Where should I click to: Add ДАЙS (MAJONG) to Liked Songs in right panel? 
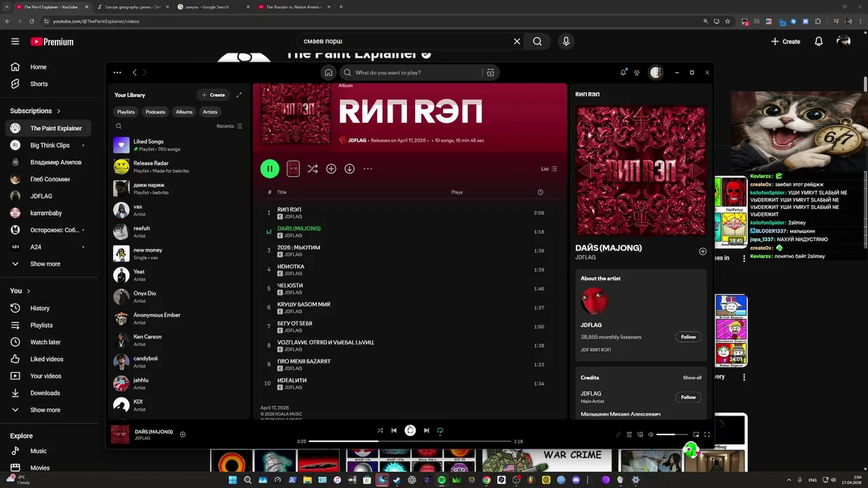(x=703, y=251)
